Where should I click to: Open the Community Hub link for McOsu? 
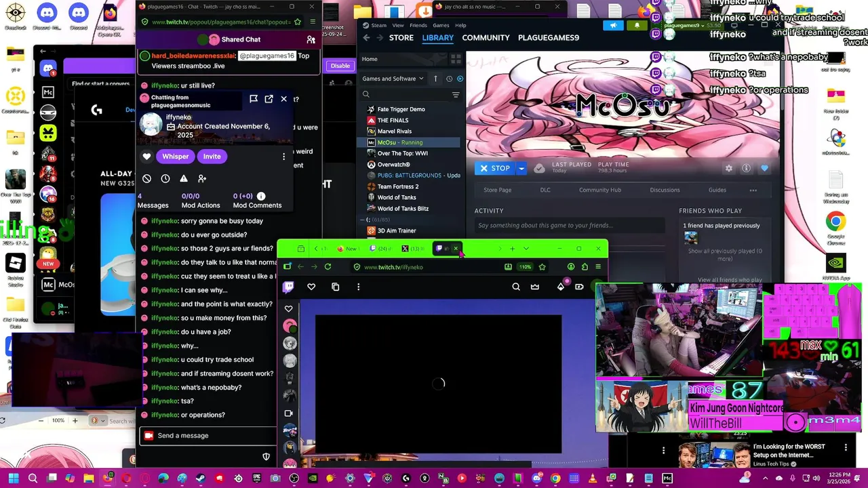pos(599,190)
